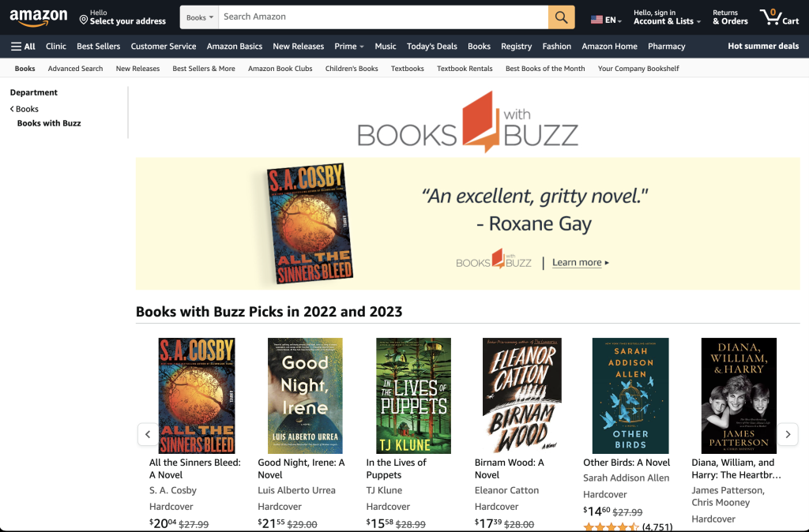Click the orange search magnifier button
The height and width of the screenshot is (532, 809).
coord(562,17)
